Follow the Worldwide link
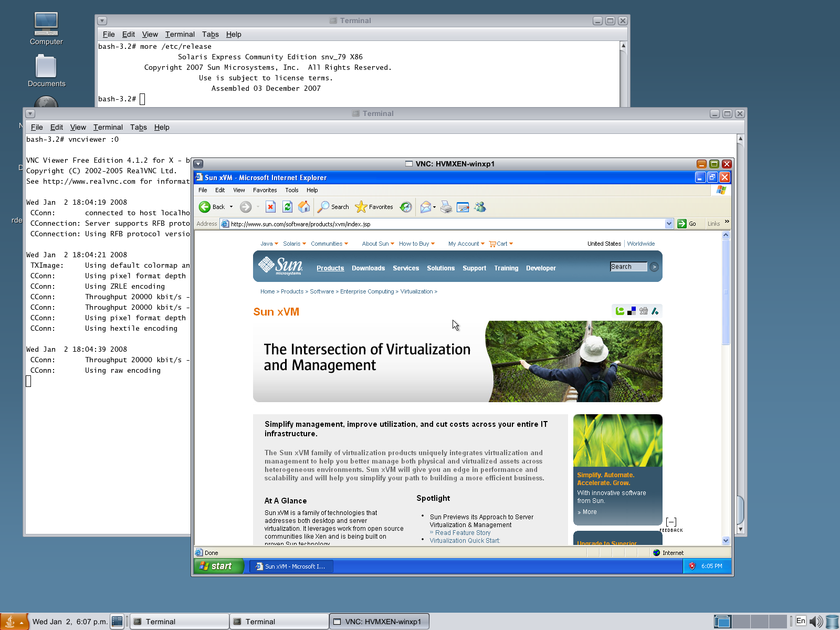 tap(641, 244)
